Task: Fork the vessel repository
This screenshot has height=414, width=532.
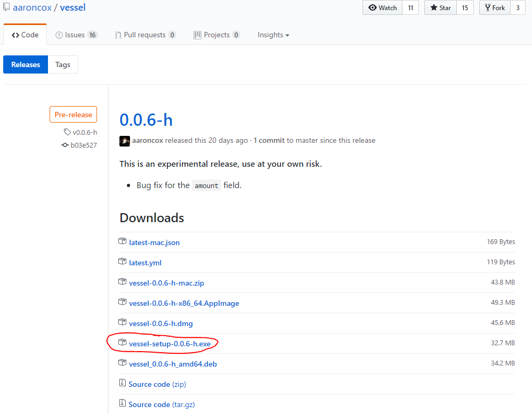Action: 495,7
